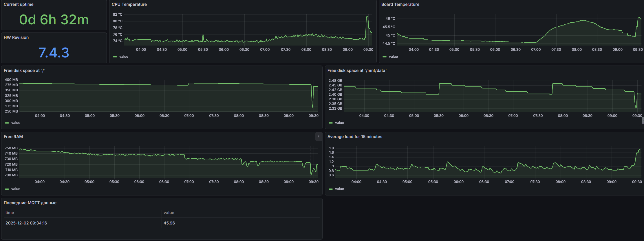Toggle the value series in Board Temperature legend

(x=393, y=57)
